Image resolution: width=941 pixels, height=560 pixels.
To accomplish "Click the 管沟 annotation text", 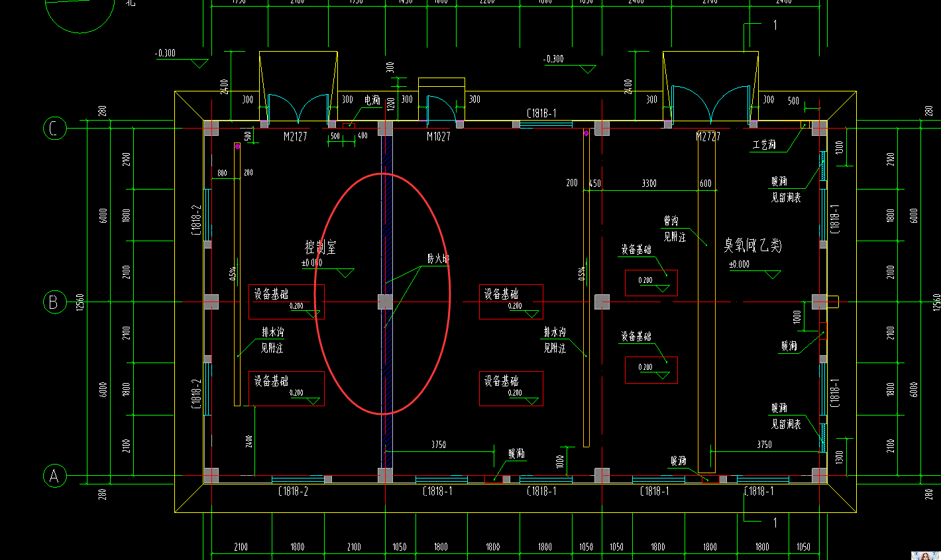I will click(x=671, y=221).
